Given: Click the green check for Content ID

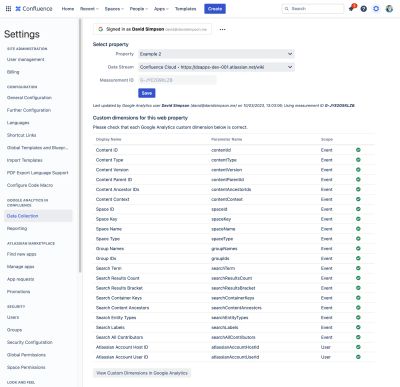Looking at the screenshot, I should click(x=358, y=150).
